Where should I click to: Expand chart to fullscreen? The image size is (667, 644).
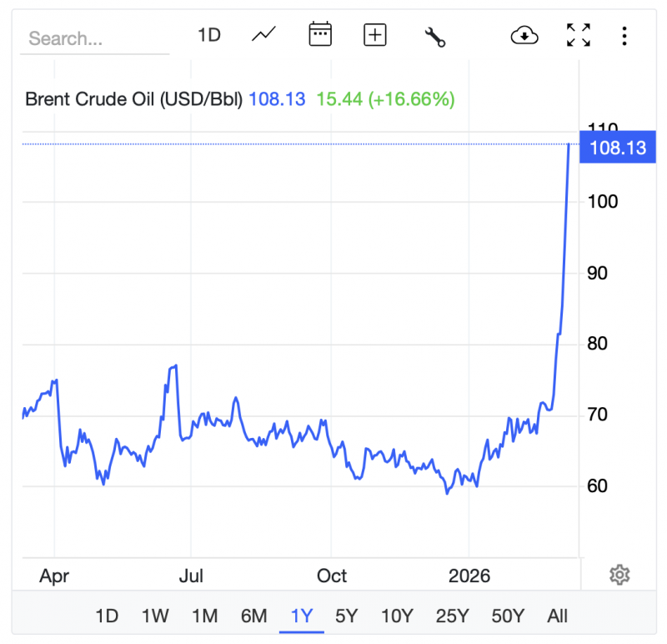click(x=578, y=35)
